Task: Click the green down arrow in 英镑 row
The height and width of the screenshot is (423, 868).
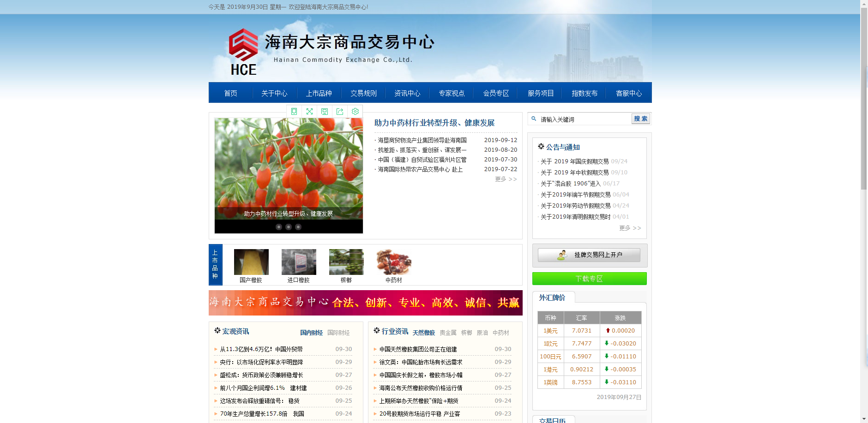Action: [607, 382]
